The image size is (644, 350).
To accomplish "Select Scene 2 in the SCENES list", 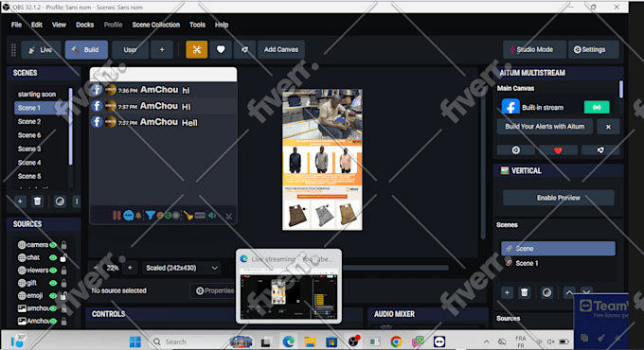I will pos(29,121).
